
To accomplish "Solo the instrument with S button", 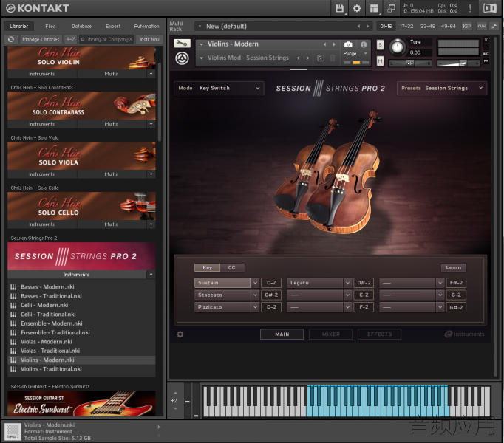I will click(380, 44).
